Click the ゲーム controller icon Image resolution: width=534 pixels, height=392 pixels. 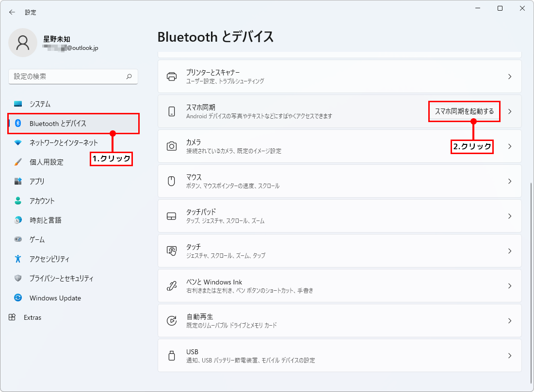click(x=18, y=239)
